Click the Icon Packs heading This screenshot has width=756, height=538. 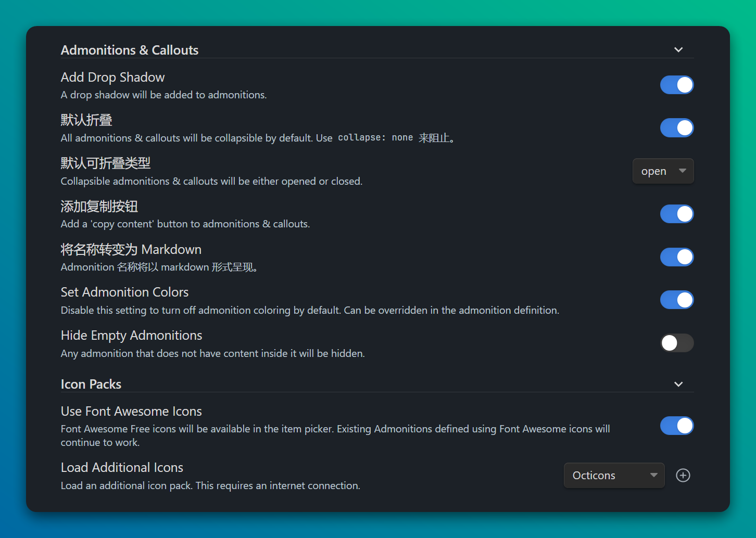pos(91,385)
